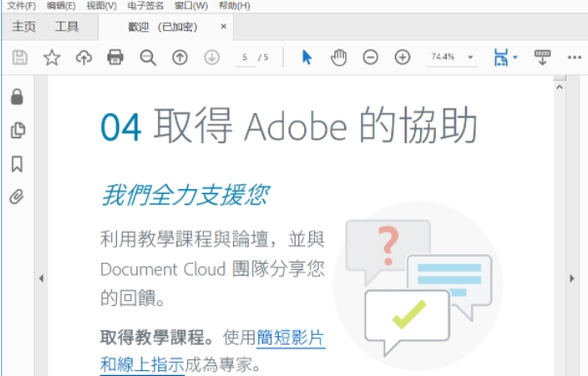Open the read mode scrolling icon

click(x=542, y=57)
